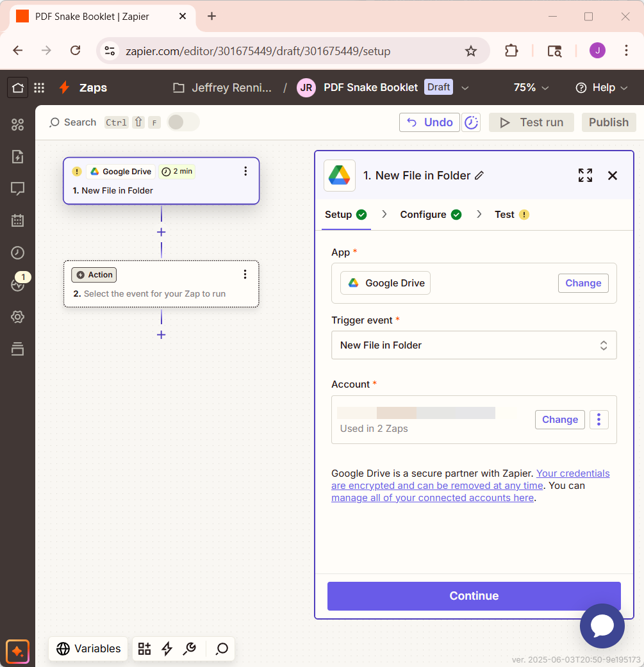
Task: Open the Zap file details sidebar icon
Action: (x=17, y=156)
